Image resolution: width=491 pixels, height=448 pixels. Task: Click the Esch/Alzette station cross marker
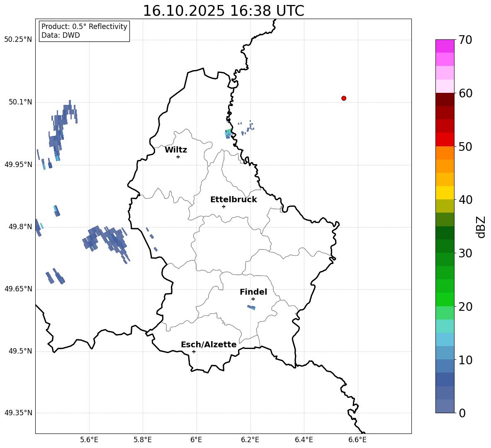[x=194, y=351]
